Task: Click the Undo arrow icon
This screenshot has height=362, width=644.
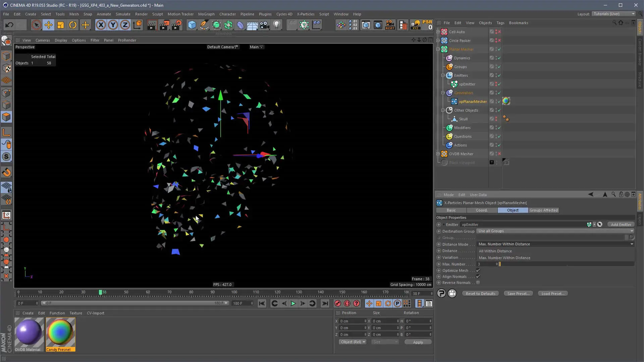Action: [9, 25]
